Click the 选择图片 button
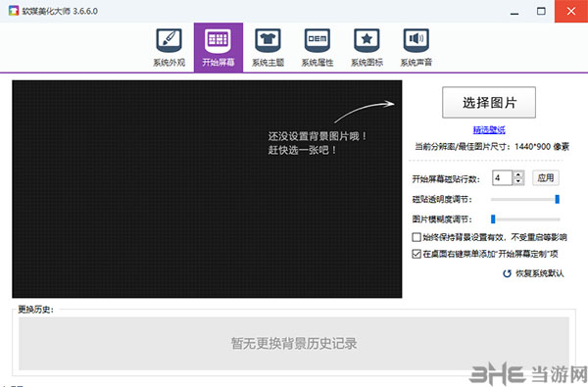The height and width of the screenshot is (387, 588). [x=489, y=102]
